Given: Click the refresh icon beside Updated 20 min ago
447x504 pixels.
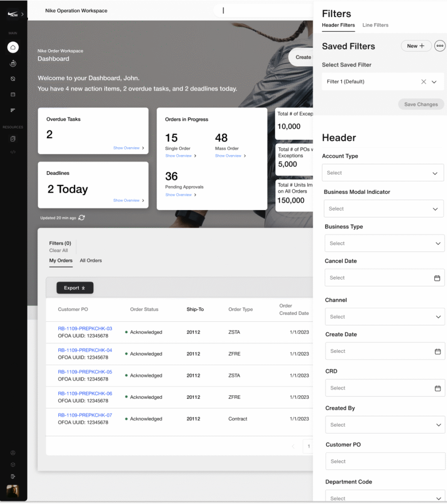Looking at the screenshot, I should point(82,218).
